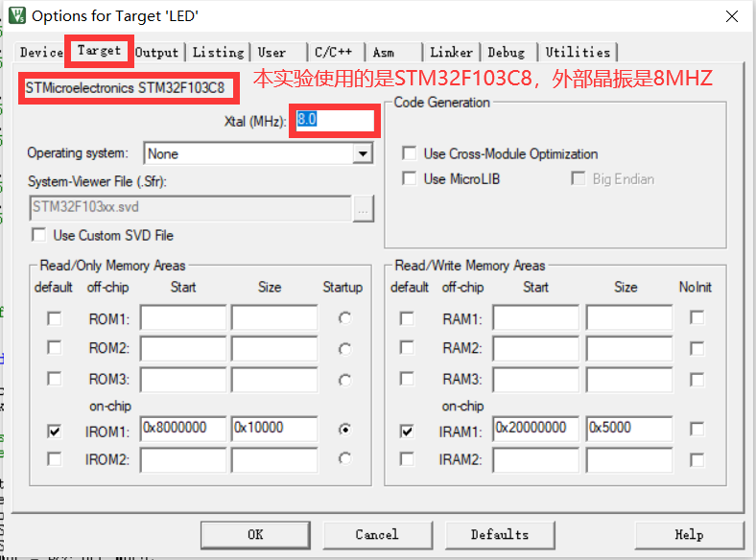Enable Use Cross-Module Optimization
This screenshot has height=560, width=756.
tap(410, 153)
